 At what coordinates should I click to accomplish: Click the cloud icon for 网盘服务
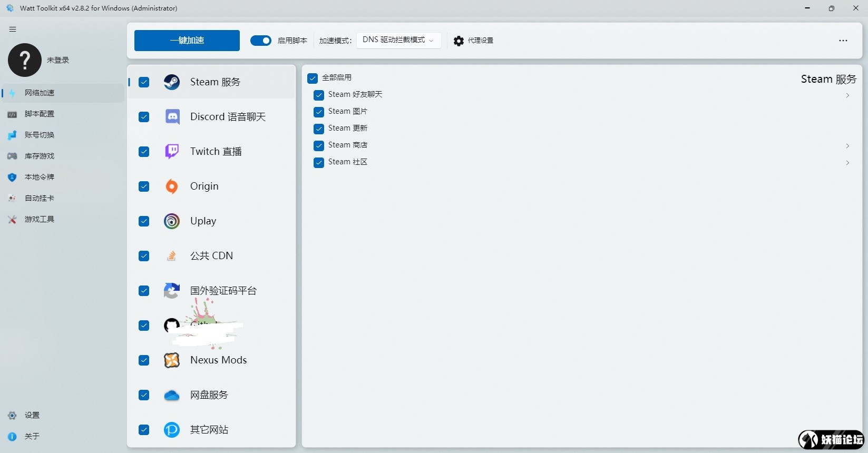172,395
